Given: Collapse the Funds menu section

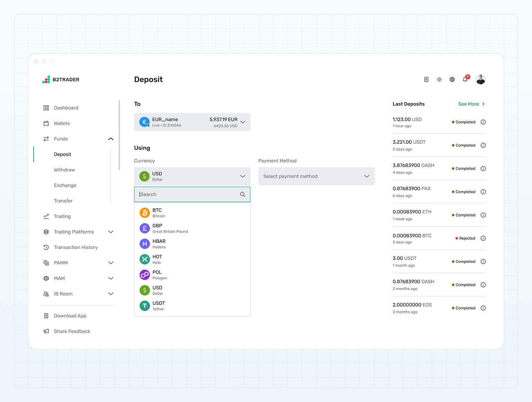Looking at the screenshot, I should point(111,139).
